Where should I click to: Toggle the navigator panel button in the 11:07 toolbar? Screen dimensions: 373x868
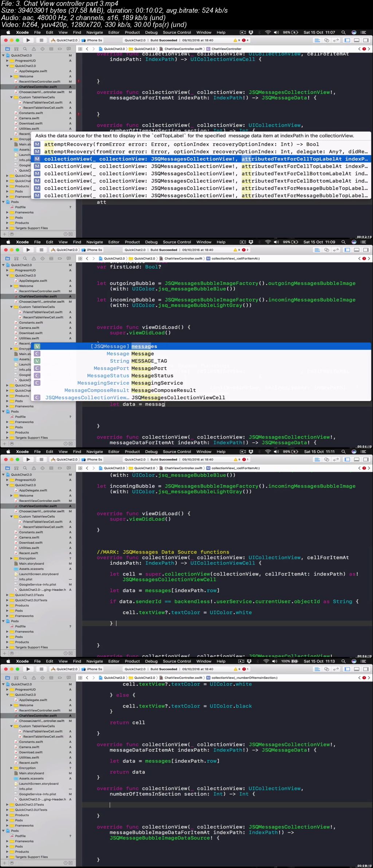click(347, 40)
